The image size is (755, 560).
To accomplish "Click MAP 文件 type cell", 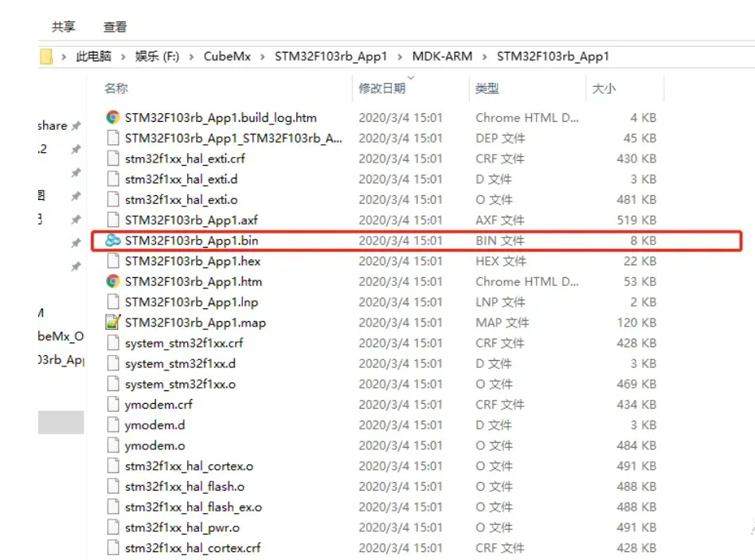I will (x=503, y=323).
